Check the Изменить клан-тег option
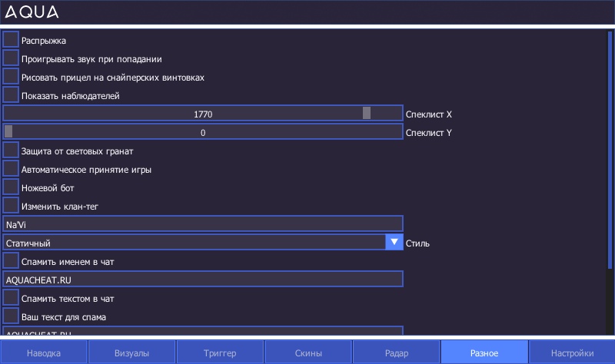Image resolution: width=615 pixels, height=364 pixels. [x=11, y=206]
